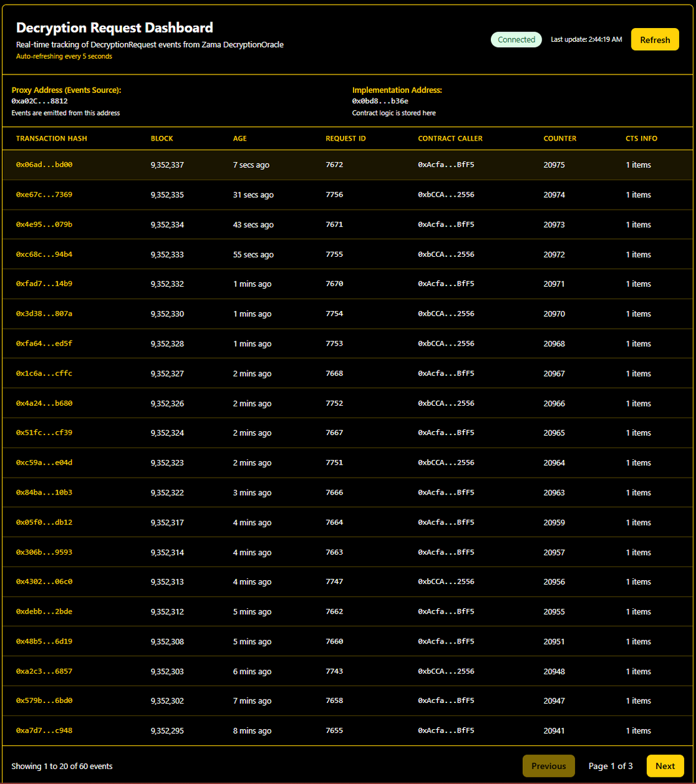Screen dimensions: 696x784
Task: Click request ID 7672
Action: (x=335, y=165)
